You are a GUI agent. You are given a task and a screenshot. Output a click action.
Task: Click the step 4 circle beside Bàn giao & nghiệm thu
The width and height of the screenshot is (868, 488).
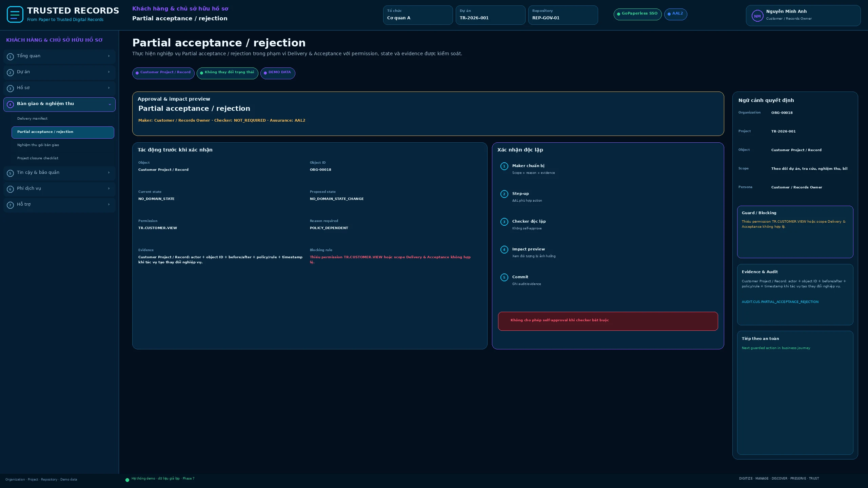[x=10, y=104]
